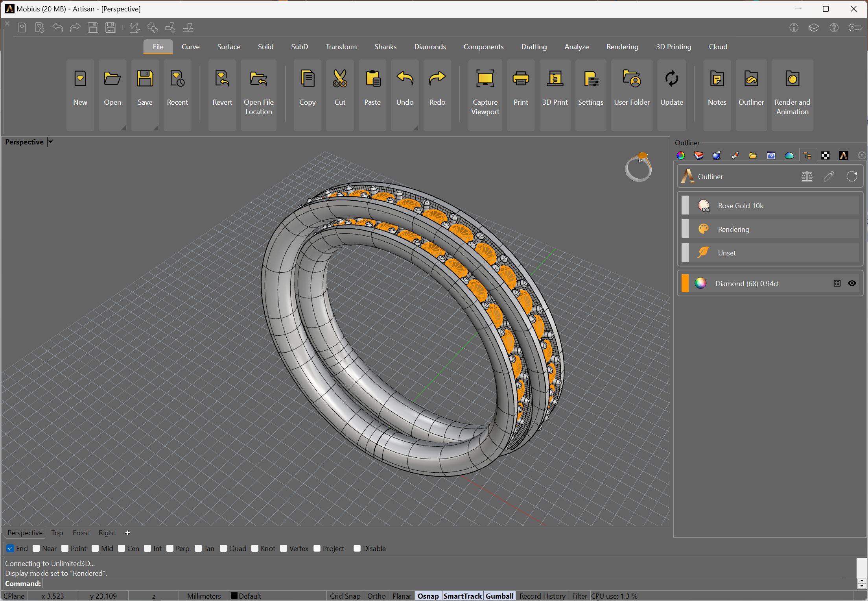Expand the Open button's dropdown corner
868x601 pixels.
coord(123,128)
